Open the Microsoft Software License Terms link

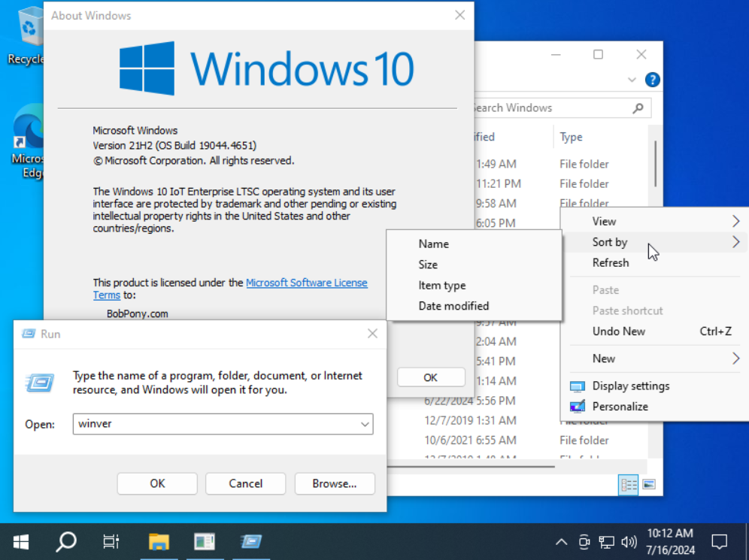[307, 283]
